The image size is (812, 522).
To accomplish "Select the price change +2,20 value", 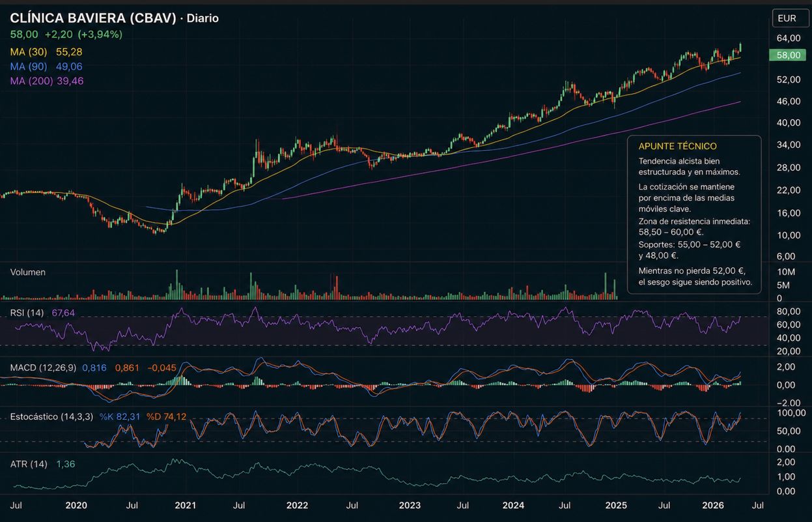I will 59,35.
